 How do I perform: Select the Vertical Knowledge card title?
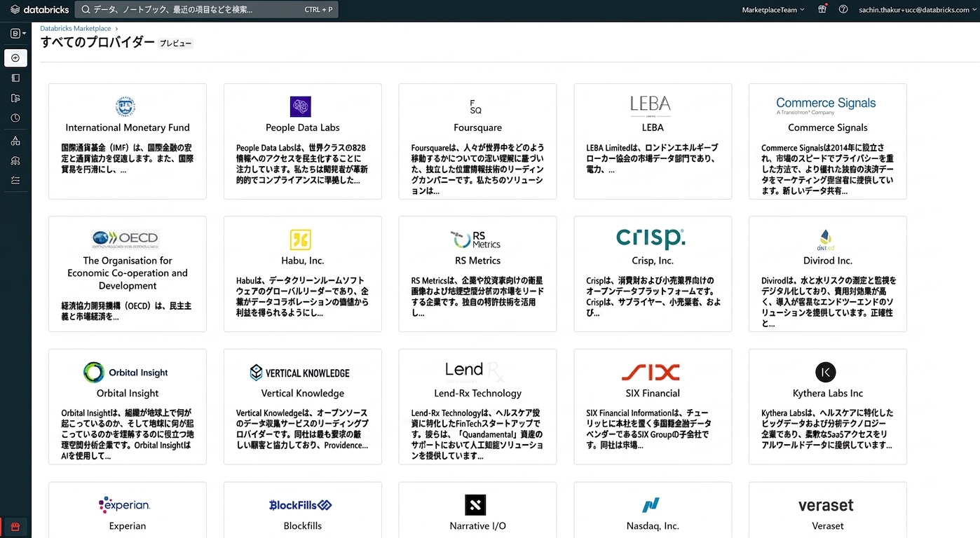pyautogui.click(x=303, y=393)
